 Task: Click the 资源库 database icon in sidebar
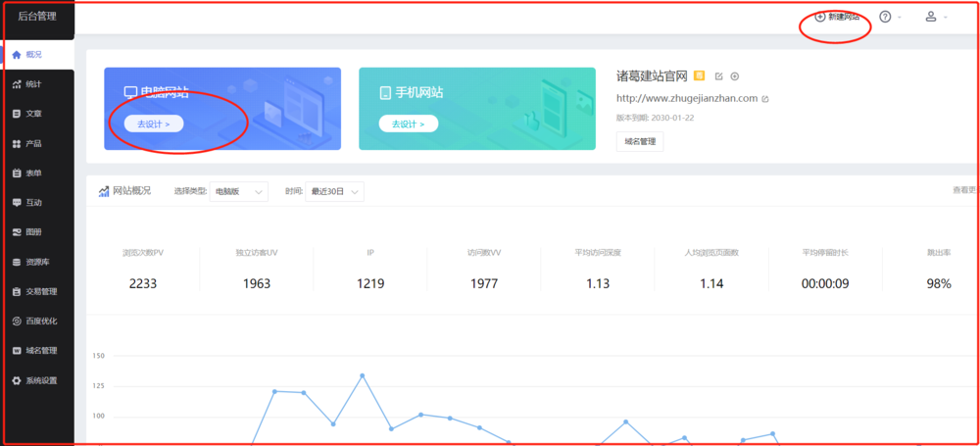coord(17,262)
